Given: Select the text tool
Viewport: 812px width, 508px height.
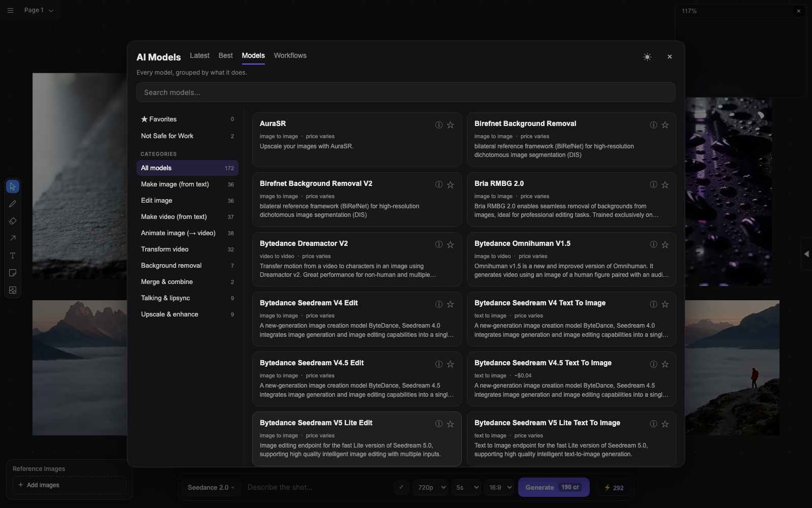Looking at the screenshot, I should click(x=13, y=256).
